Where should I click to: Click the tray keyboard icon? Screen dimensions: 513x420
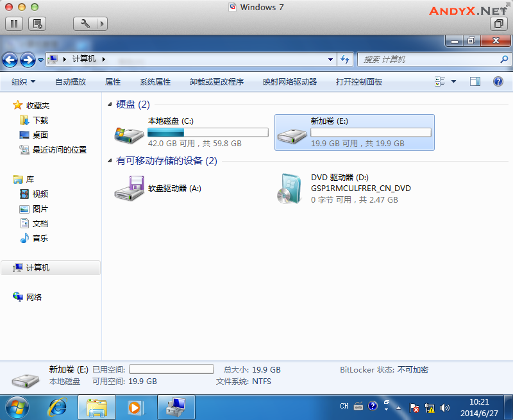(x=358, y=407)
